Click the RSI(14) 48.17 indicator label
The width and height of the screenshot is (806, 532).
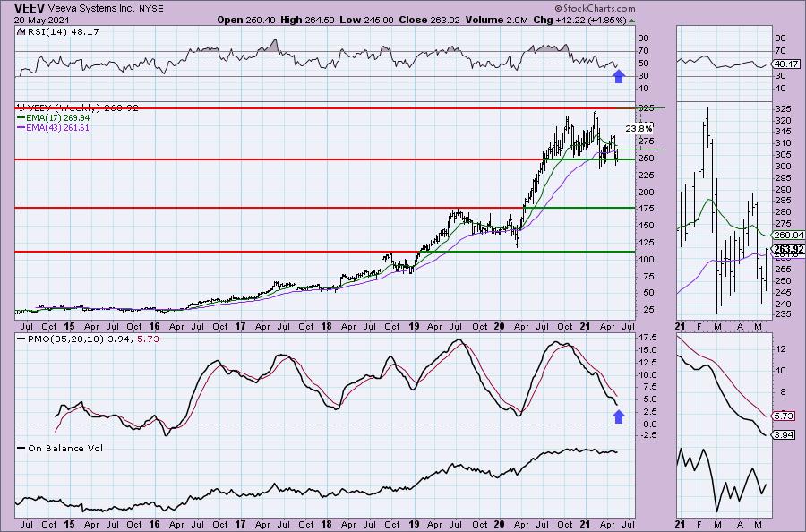pos(58,32)
